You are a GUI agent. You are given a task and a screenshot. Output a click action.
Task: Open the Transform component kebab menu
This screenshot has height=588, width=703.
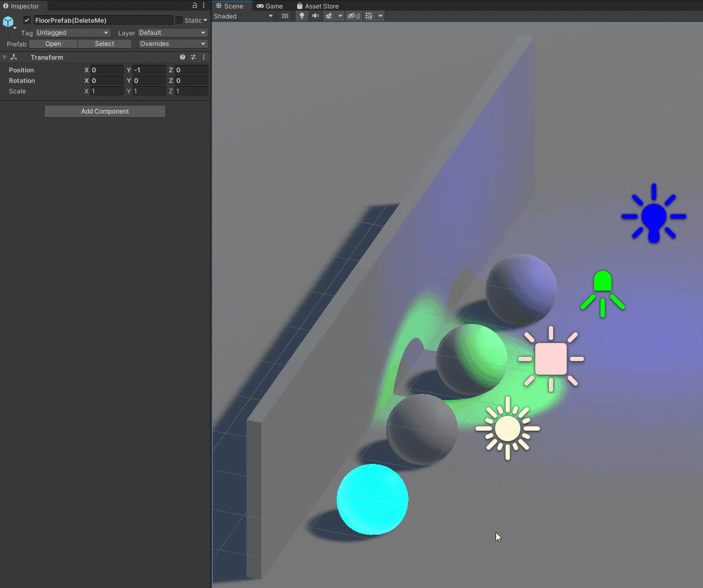tap(204, 57)
